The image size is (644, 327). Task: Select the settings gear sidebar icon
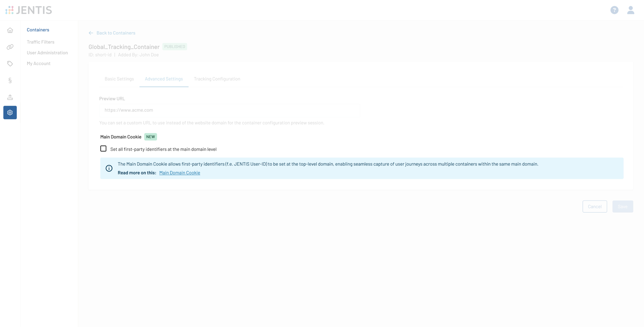[x=10, y=113]
